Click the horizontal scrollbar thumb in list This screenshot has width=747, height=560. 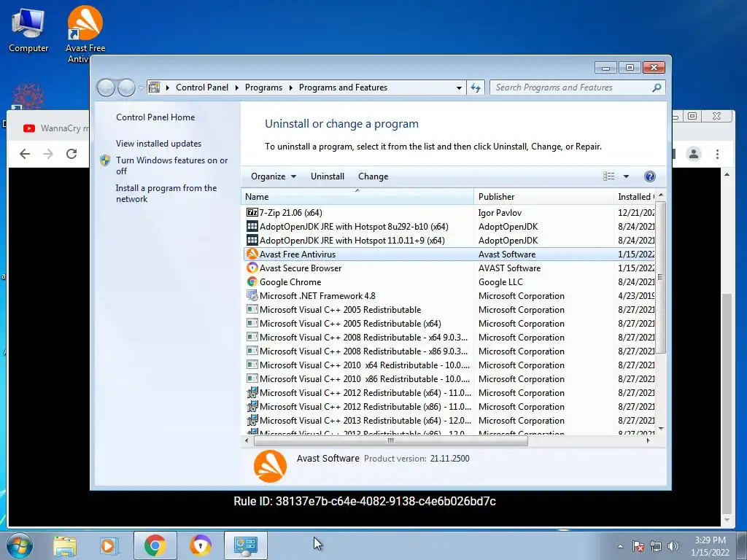(391, 441)
